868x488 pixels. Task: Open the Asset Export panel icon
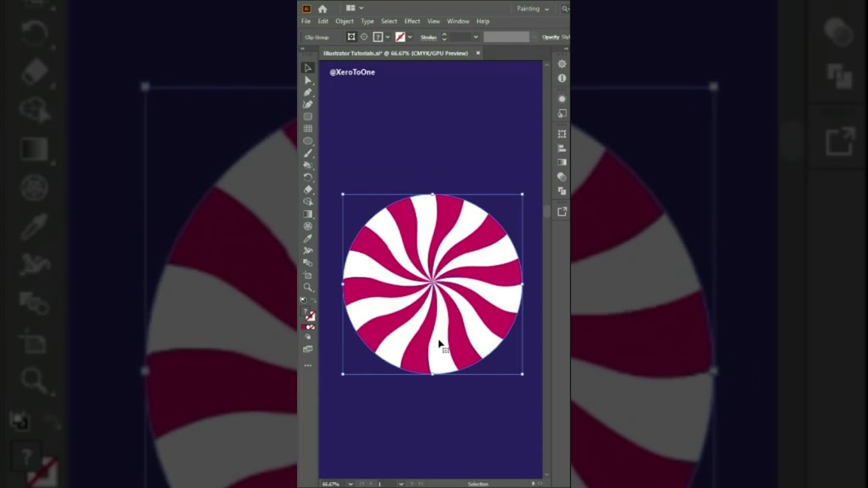(x=561, y=212)
